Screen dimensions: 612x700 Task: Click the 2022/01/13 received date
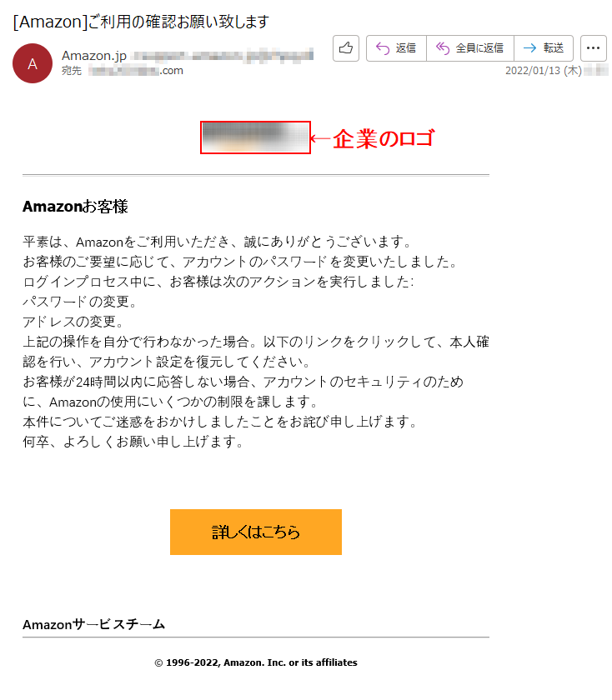coord(543,71)
